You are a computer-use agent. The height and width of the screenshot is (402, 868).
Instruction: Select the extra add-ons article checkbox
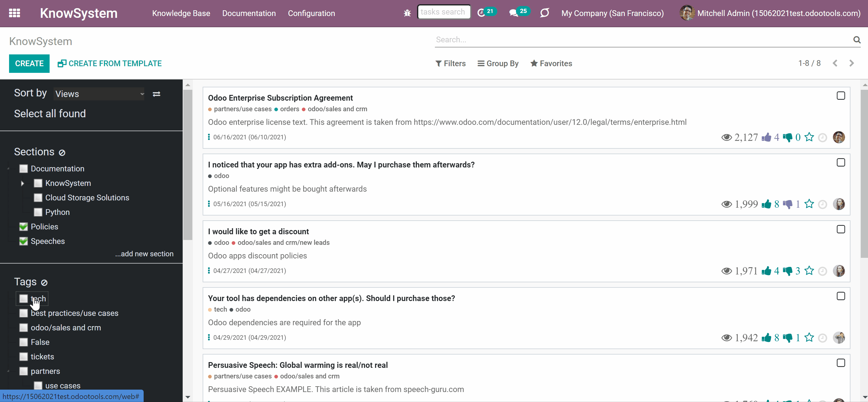(x=841, y=162)
